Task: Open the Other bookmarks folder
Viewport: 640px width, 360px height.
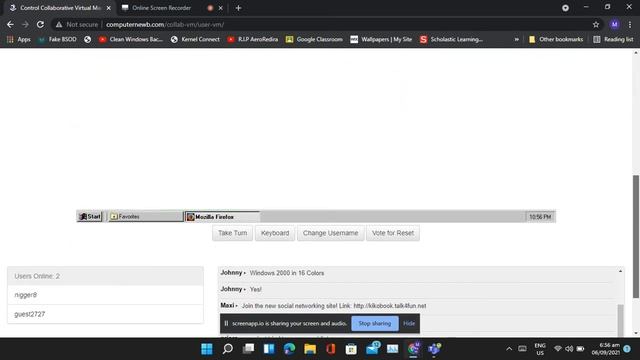Action: click(556, 39)
